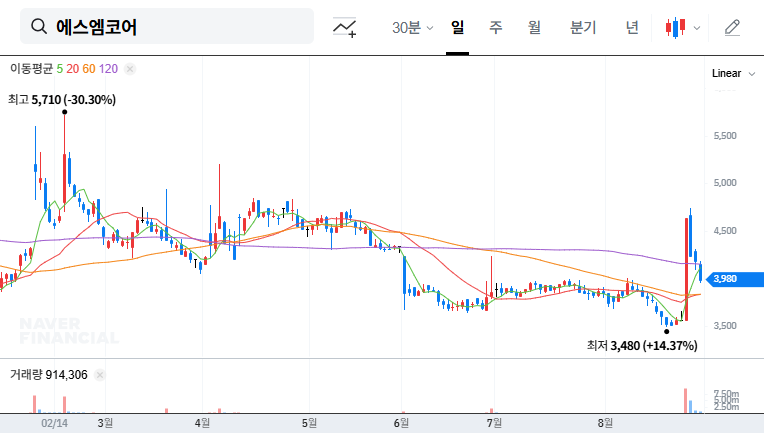Click the 최저 3,480 low price label
The height and width of the screenshot is (433, 764).
pos(642,346)
